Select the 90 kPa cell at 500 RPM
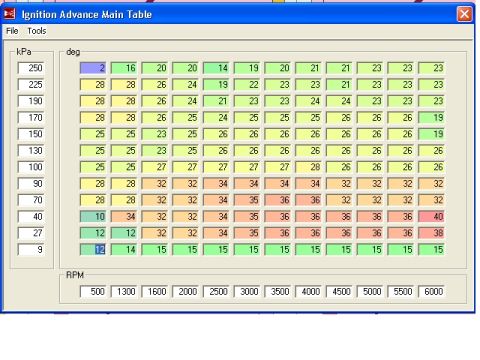This screenshot has width=480, height=360. (93, 183)
